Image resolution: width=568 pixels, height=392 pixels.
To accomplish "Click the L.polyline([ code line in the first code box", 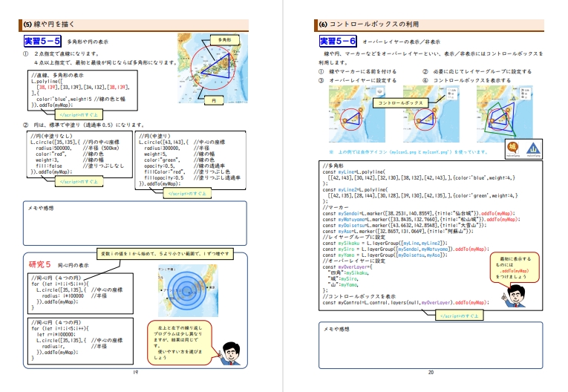I will 47,81.
